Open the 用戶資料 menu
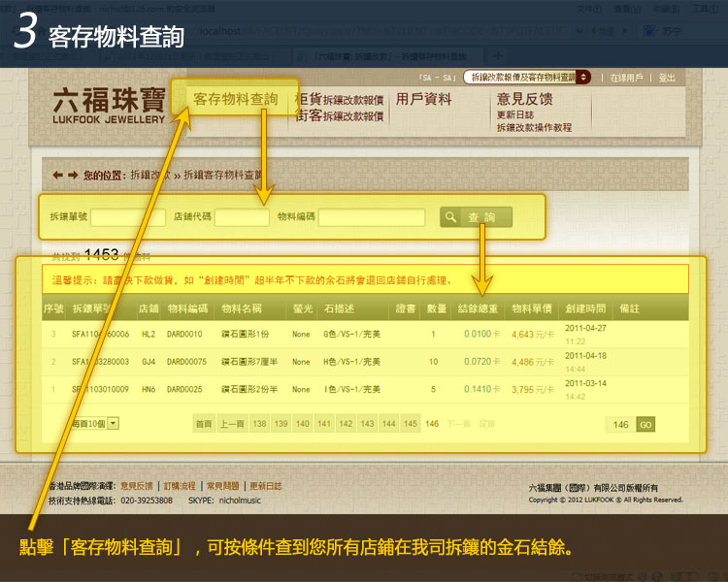The width and height of the screenshot is (728, 582). (x=423, y=99)
